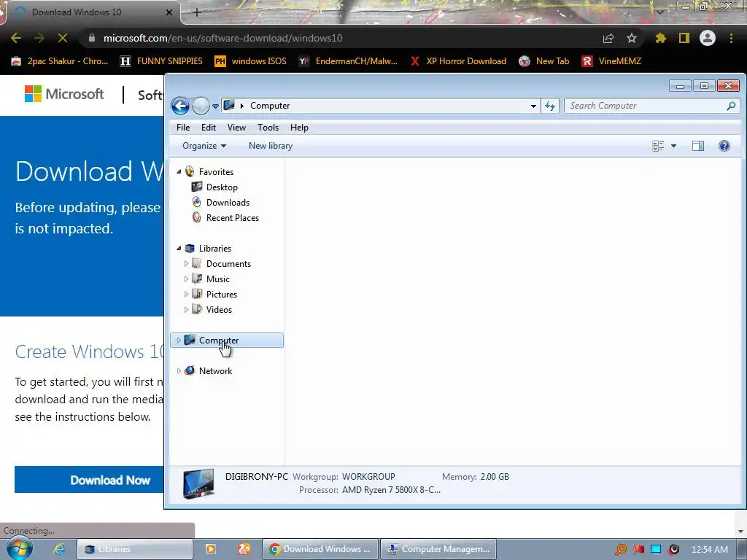Click the computer icon in the address bar
The height and width of the screenshot is (560, 747).
point(229,105)
